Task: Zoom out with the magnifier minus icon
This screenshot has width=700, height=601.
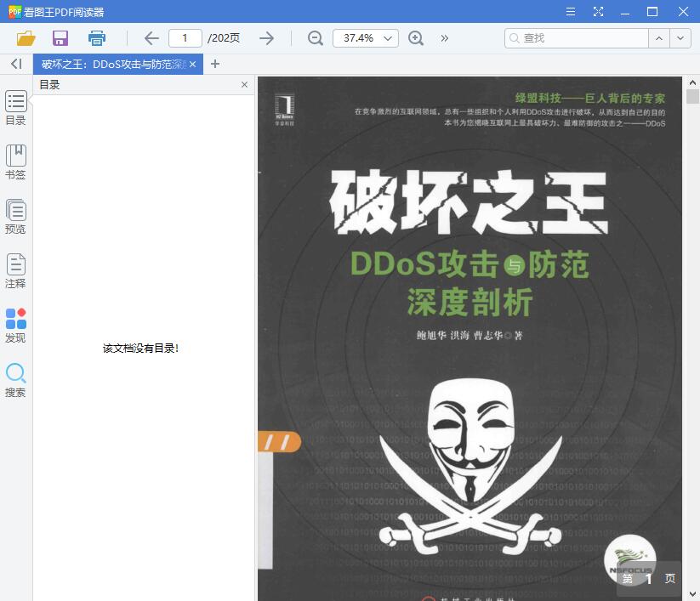Action: click(x=315, y=38)
